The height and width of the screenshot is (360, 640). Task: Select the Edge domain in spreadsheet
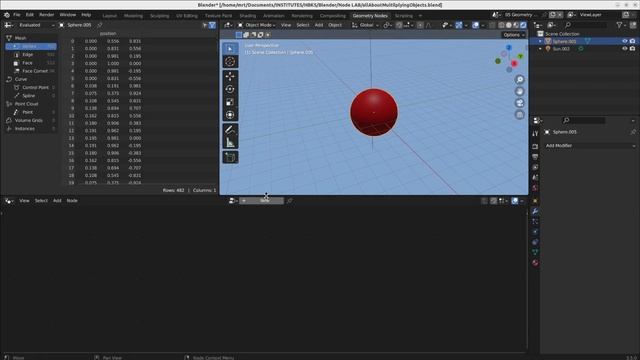(31, 55)
